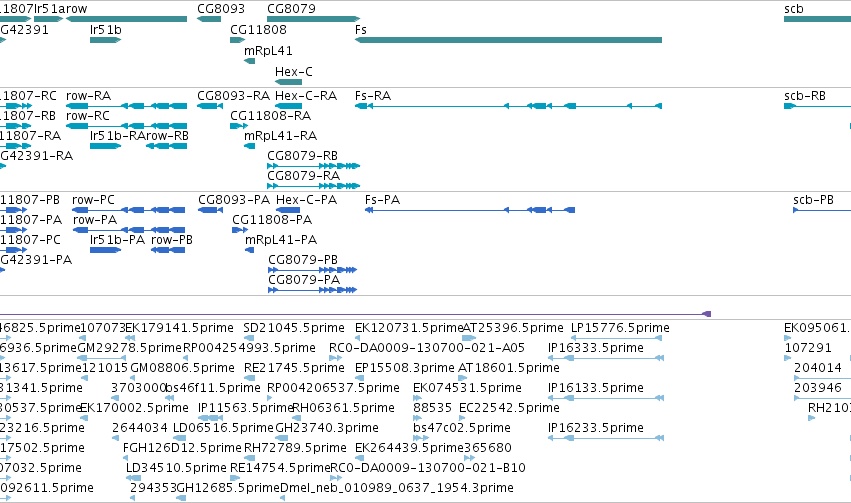Viewport: 851px width, 503px height.
Task: Click the EP15508.3prime EST label
Action: 405,368
